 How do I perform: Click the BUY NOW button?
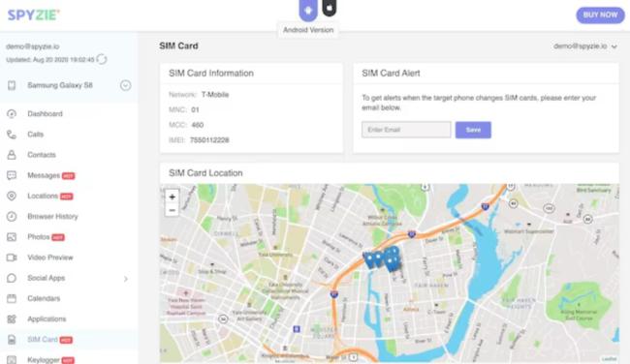600,15
